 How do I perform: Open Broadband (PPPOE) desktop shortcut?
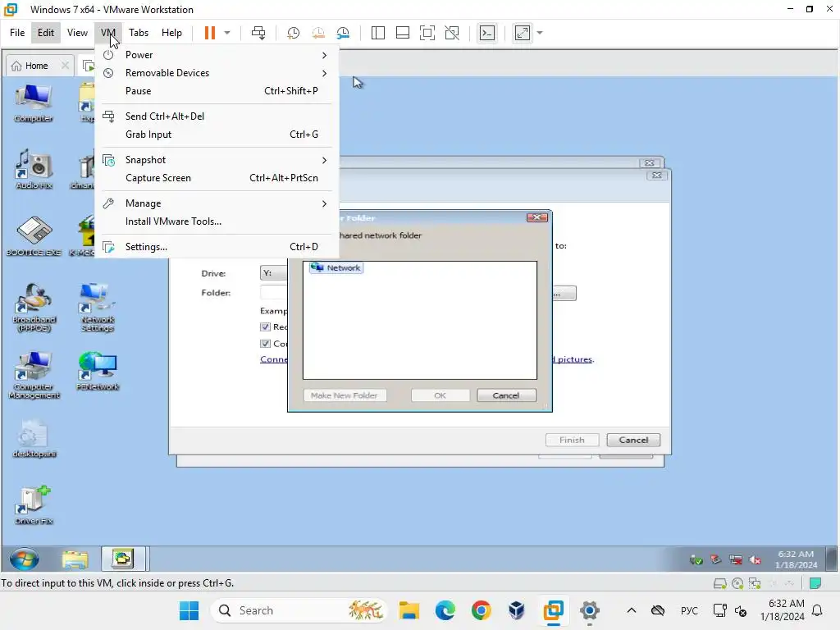pyautogui.click(x=34, y=308)
